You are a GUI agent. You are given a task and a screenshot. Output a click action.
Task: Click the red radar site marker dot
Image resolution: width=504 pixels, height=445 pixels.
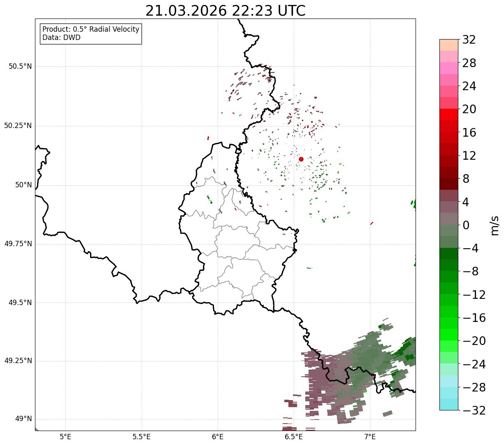301,159
